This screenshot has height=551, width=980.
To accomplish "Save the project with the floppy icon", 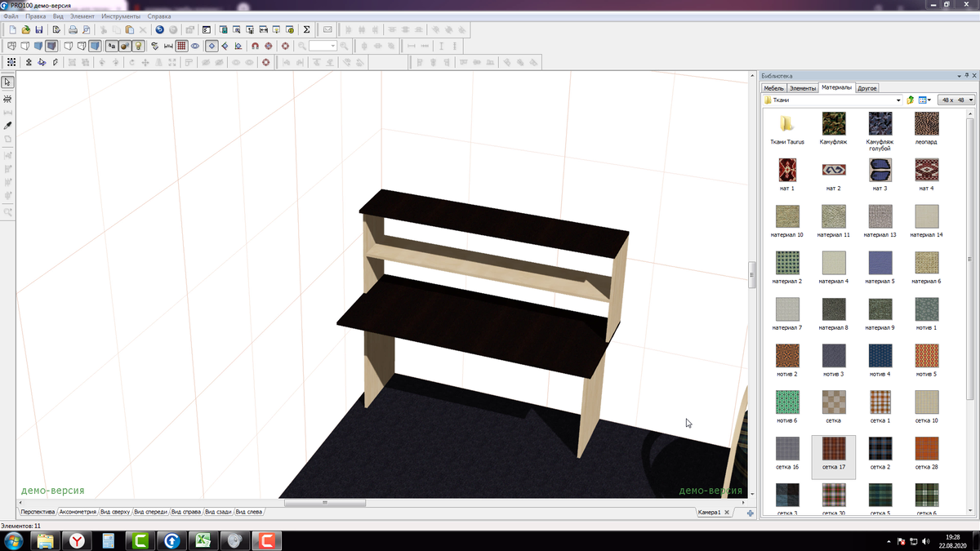I will tap(38, 29).
